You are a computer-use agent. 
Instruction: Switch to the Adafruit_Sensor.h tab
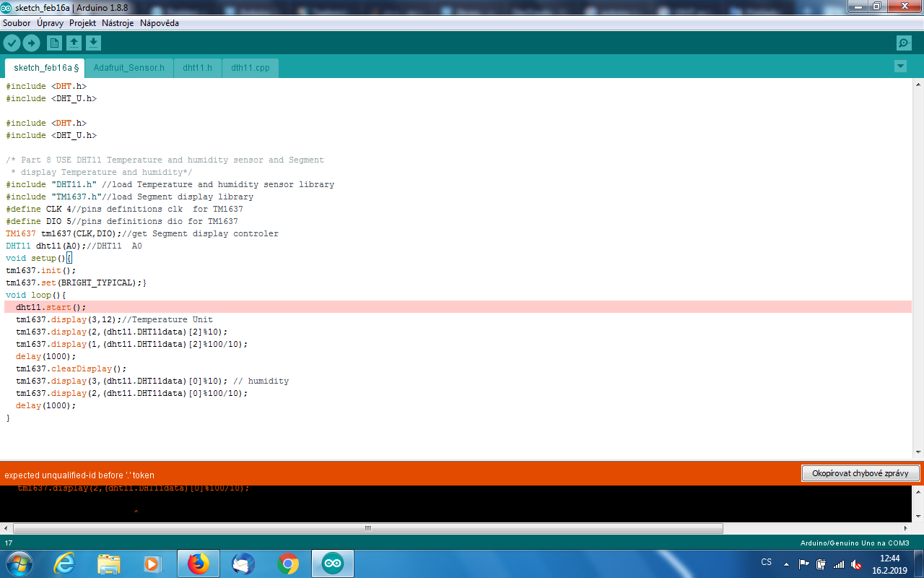click(x=128, y=68)
